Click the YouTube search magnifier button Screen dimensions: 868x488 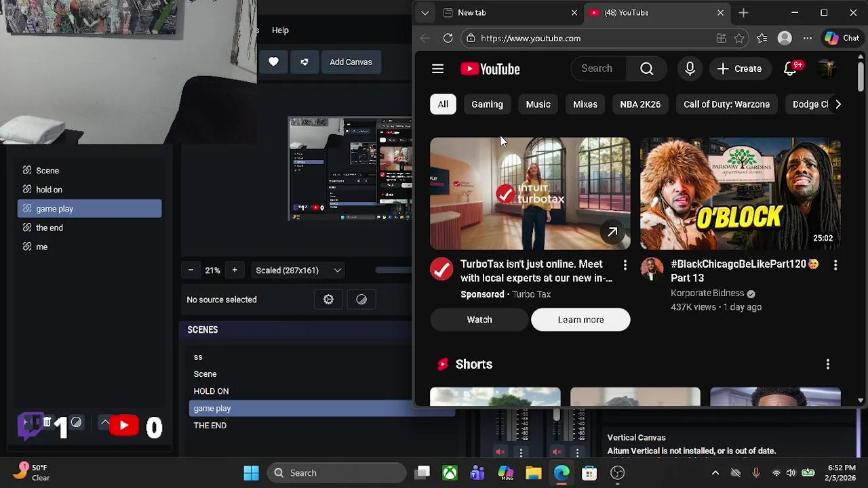[647, 68]
